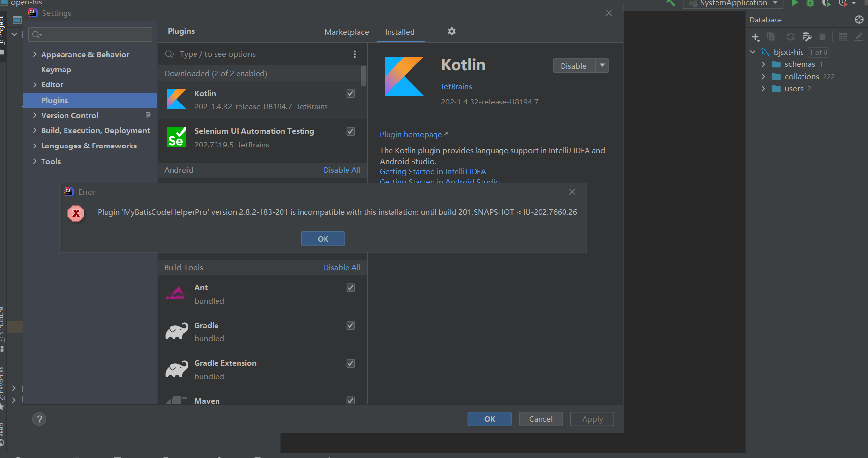The width and height of the screenshot is (868, 458).
Task: Click the Gradle Extension elephant icon
Action: pyautogui.click(x=176, y=369)
